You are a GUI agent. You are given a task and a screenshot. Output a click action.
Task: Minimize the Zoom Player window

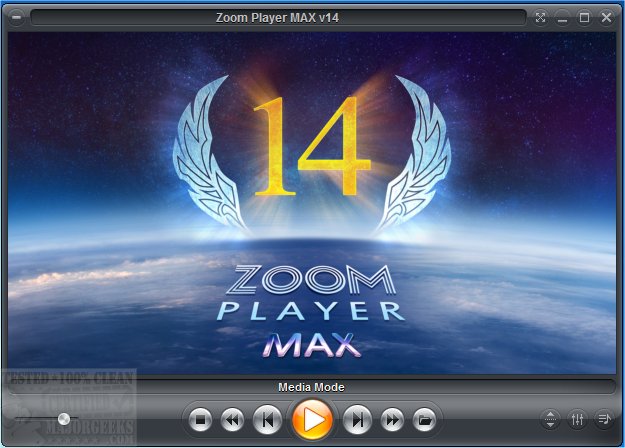pyautogui.click(x=563, y=17)
